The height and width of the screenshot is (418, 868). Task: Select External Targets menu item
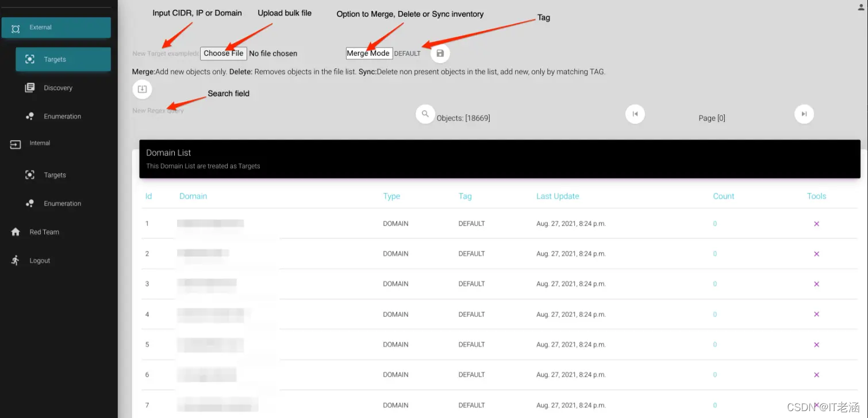click(x=63, y=59)
